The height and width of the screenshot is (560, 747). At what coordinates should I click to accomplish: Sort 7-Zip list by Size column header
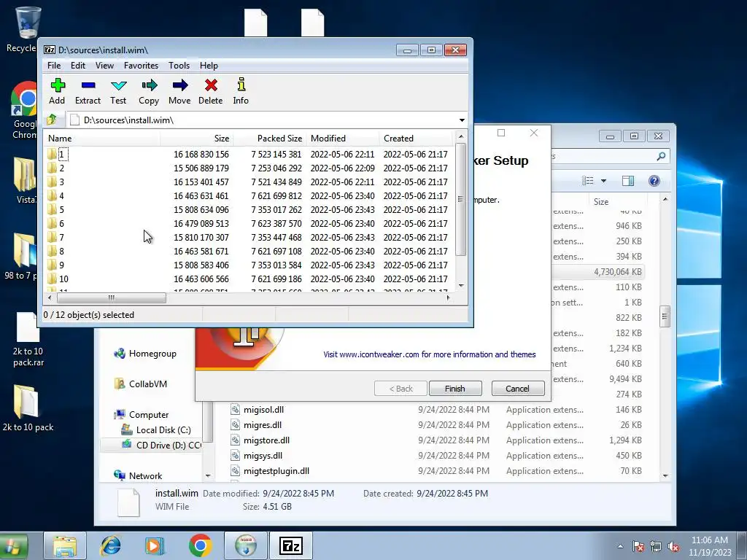pyautogui.click(x=196, y=139)
